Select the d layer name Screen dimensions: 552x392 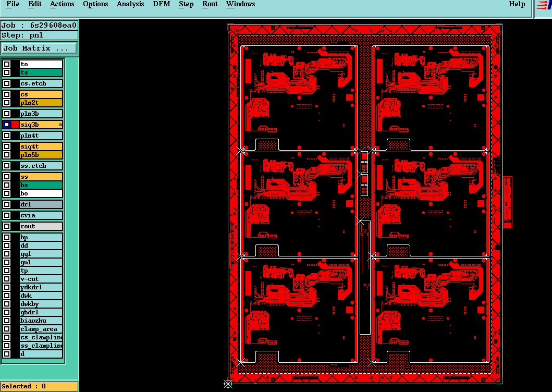(x=41, y=354)
